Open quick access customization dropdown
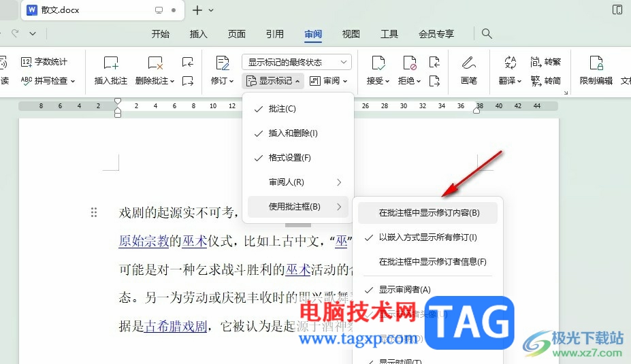The width and height of the screenshot is (631, 364). tap(33, 34)
